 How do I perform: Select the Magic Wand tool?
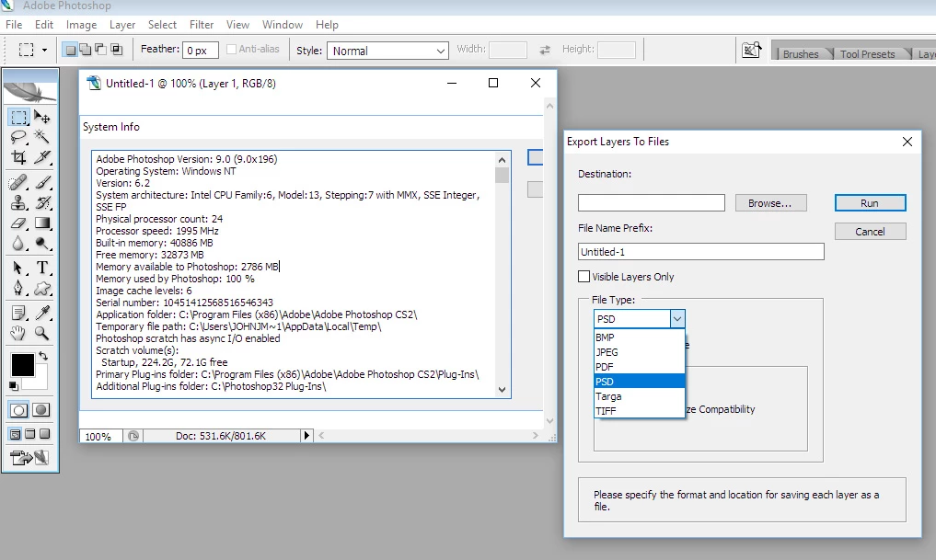coord(41,137)
